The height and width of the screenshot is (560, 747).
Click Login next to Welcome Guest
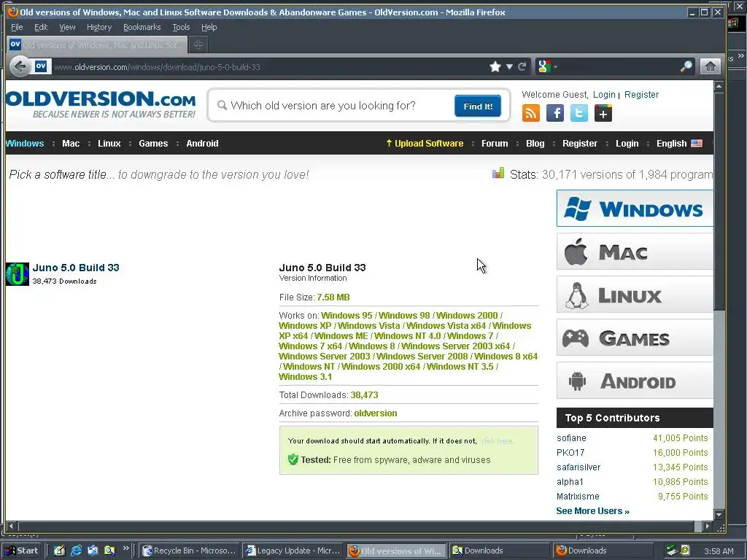[604, 94]
